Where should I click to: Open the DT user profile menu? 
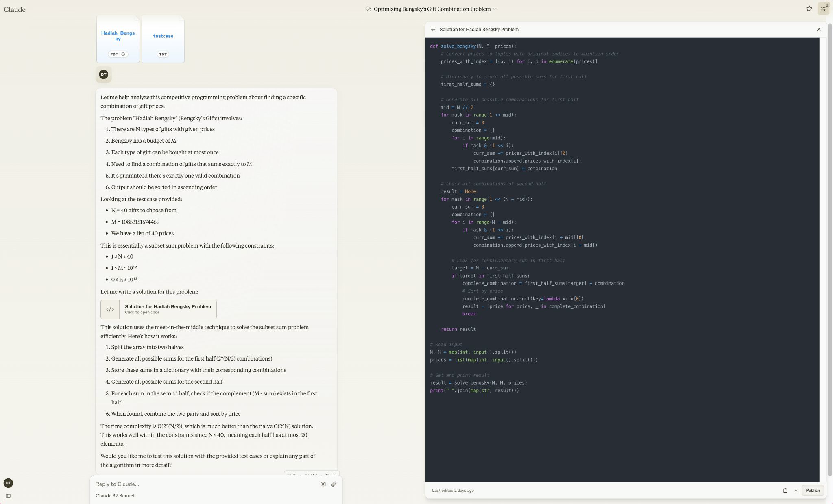[8, 483]
